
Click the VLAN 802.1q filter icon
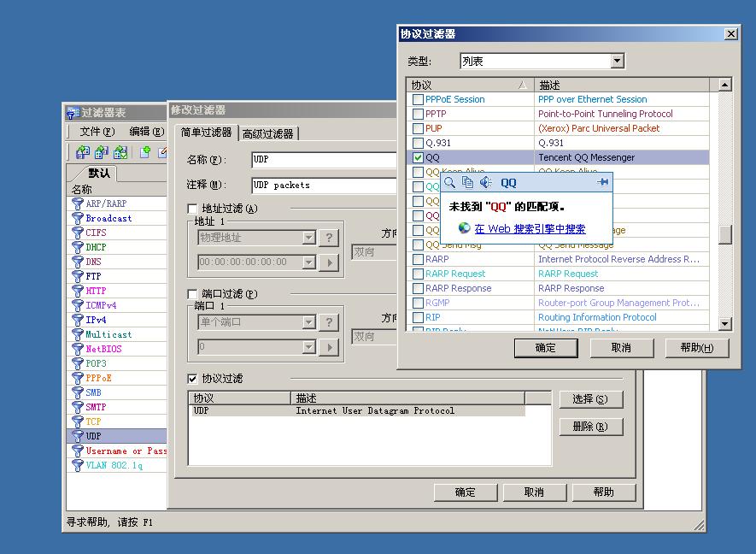78,465
